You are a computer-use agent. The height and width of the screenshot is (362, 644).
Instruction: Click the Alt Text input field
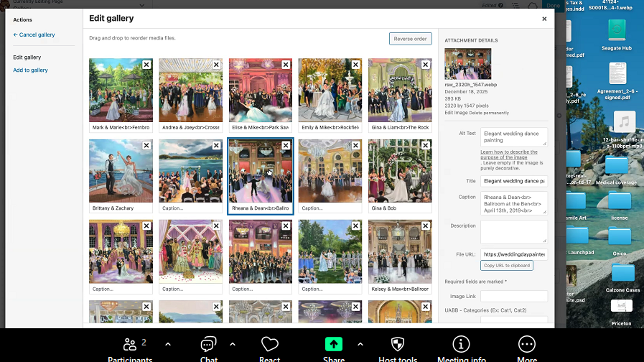(x=513, y=136)
